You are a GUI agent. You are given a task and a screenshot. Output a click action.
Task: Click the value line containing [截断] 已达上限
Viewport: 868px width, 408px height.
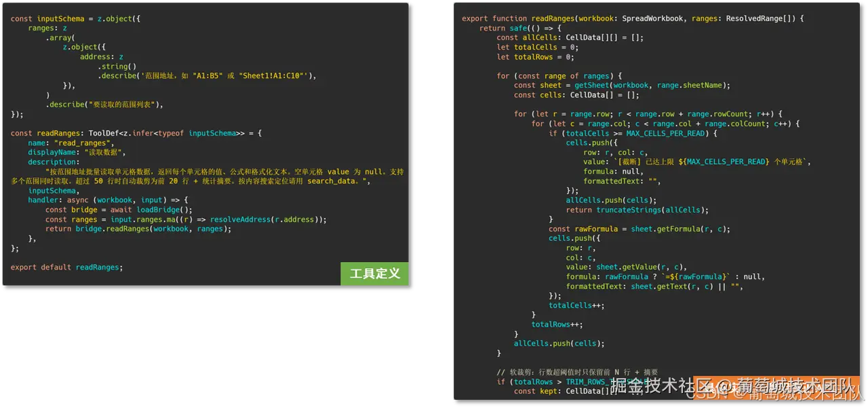(697, 162)
